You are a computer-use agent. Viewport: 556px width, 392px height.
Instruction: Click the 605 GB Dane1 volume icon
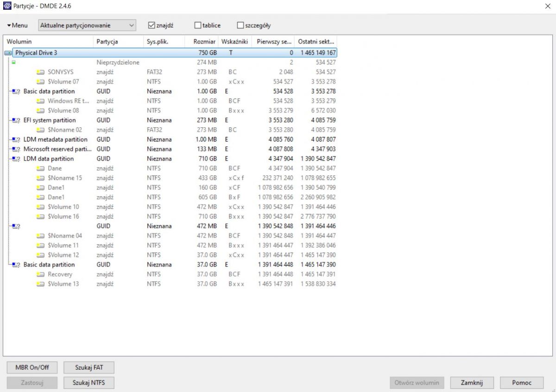click(41, 197)
